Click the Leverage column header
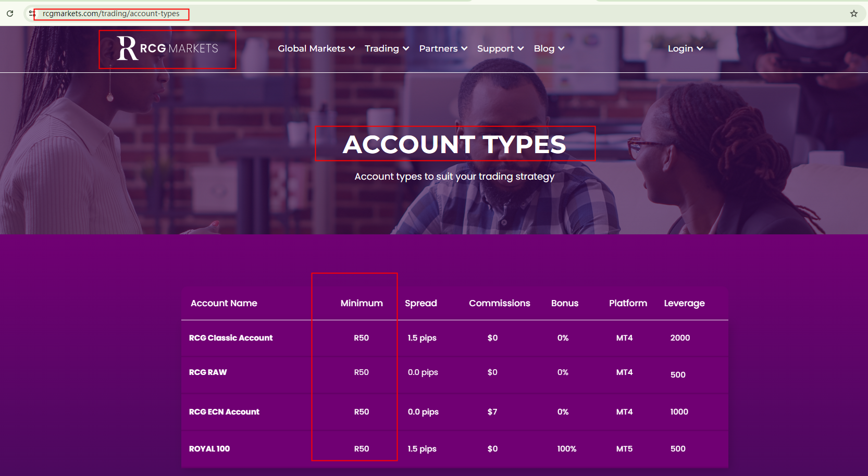868x476 pixels. [x=684, y=303]
